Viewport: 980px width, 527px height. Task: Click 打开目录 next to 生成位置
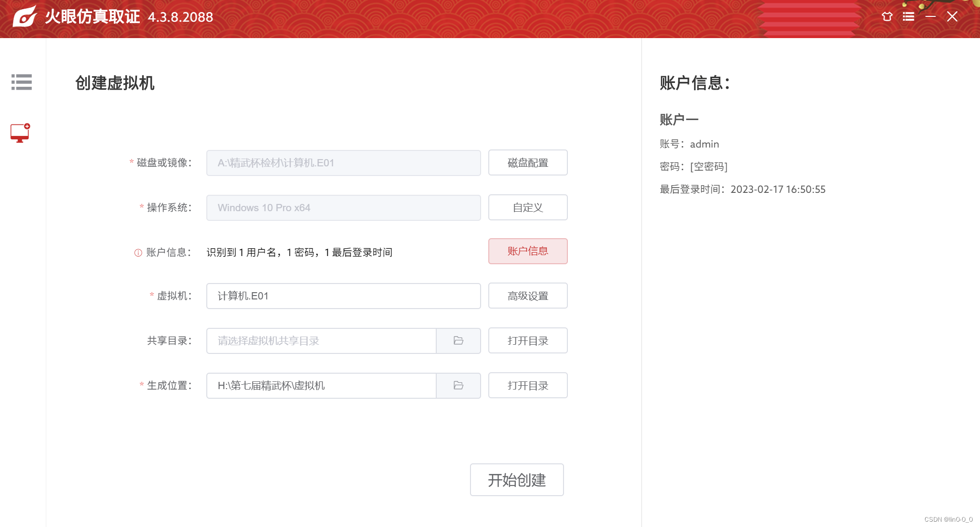(528, 386)
